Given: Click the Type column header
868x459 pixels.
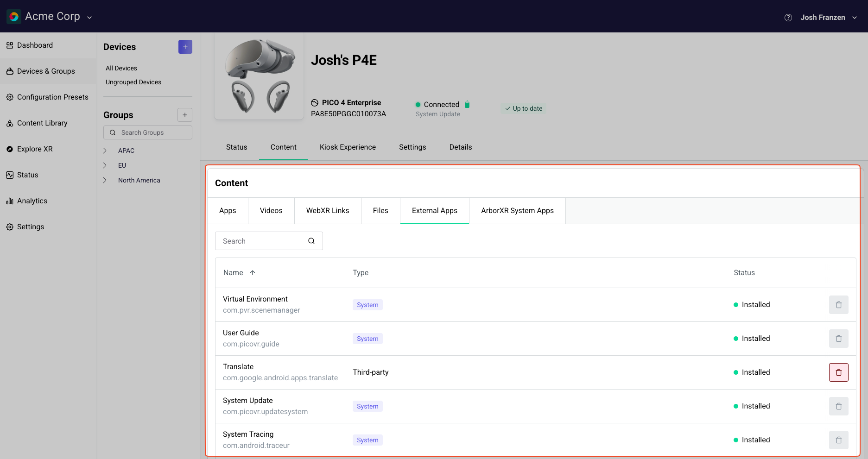Looking at the screenshot, I should point(361,273).
